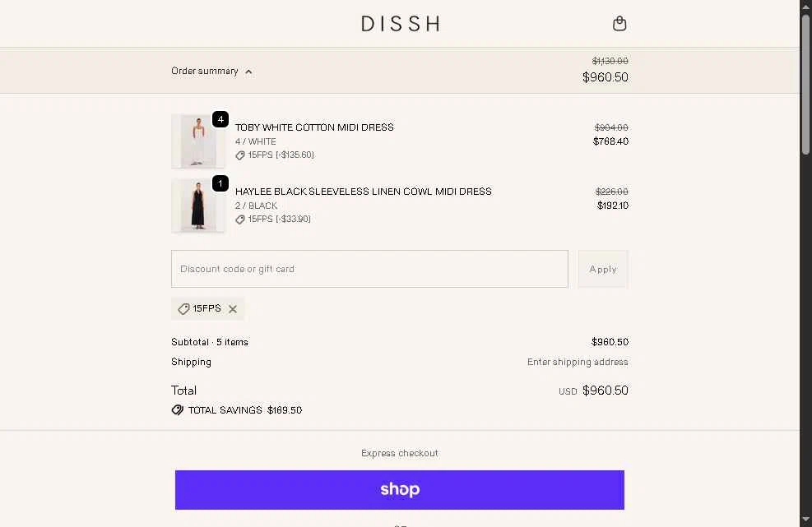Click the quantity 4 badge
The width and height of the screenshot is (812, 527).
point(220,119)
